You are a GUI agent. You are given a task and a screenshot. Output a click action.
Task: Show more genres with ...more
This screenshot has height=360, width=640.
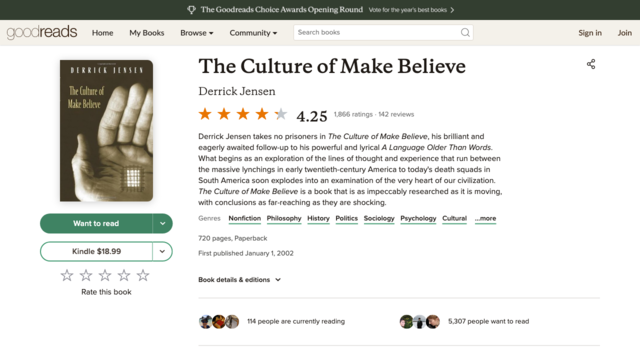point(485,218)
